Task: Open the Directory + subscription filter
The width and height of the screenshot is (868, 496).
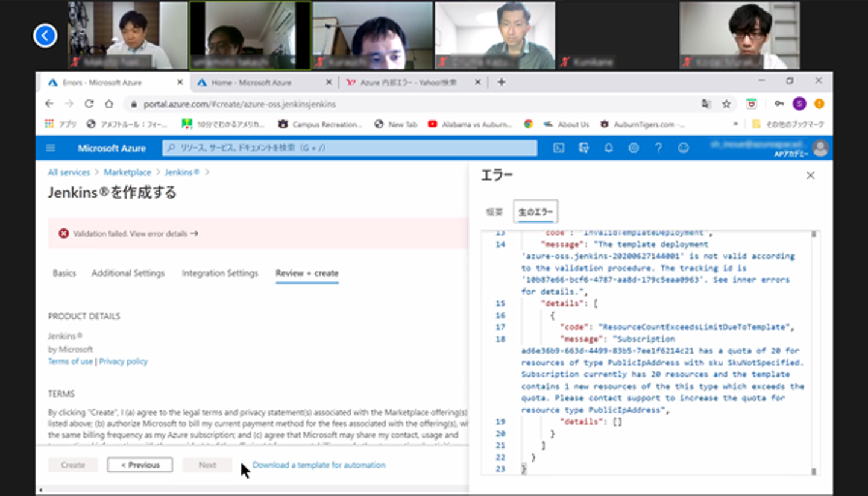Action: [583, 148]
